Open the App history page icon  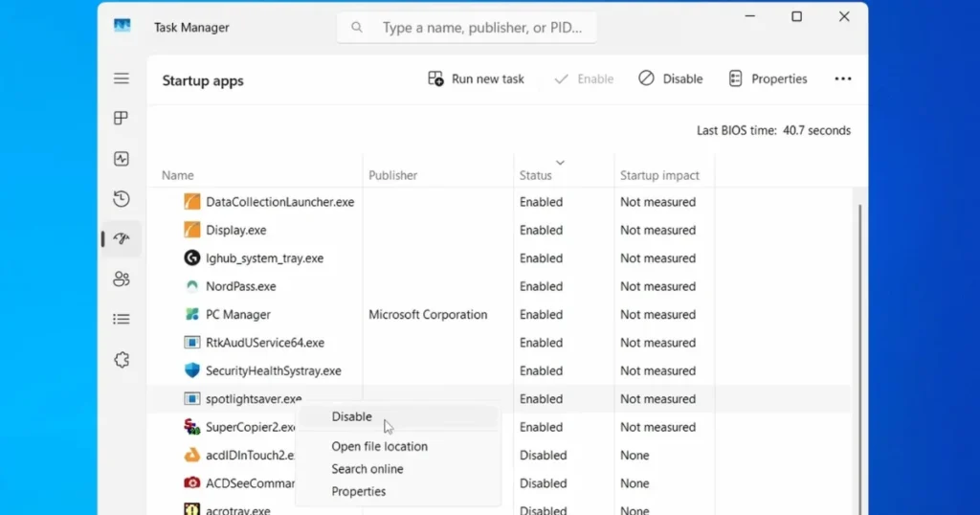(122, 199)
